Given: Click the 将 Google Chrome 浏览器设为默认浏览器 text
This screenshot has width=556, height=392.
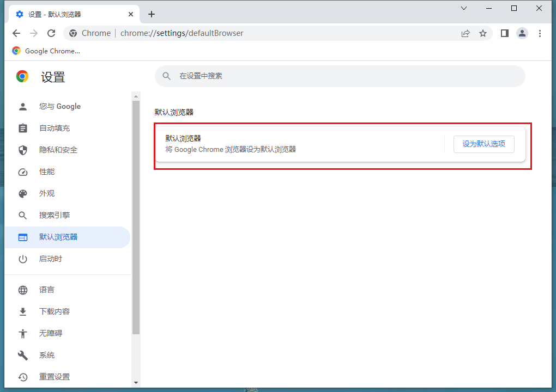Looking at the screenshot, I should click(x=231, y=149).
